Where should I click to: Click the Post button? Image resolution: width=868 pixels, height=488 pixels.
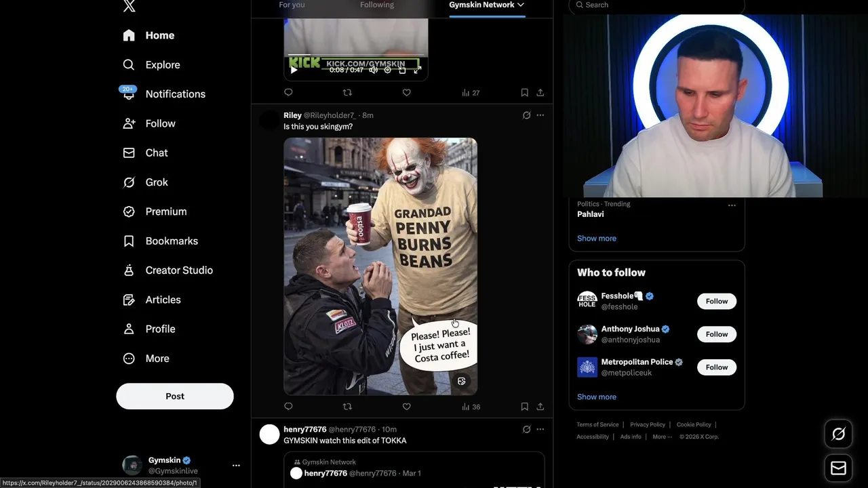(x=175, y=396)
